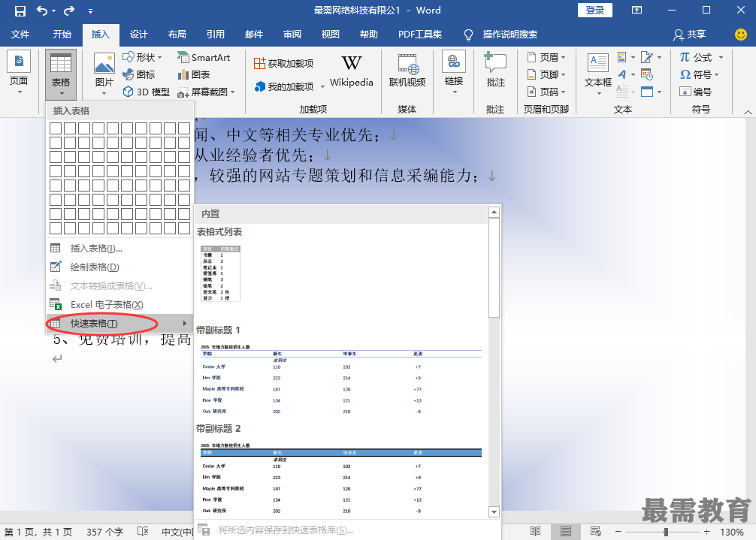Open the 文件 (File) tab
The width and height of the screenshot is (756, 540).
[20, 35]
